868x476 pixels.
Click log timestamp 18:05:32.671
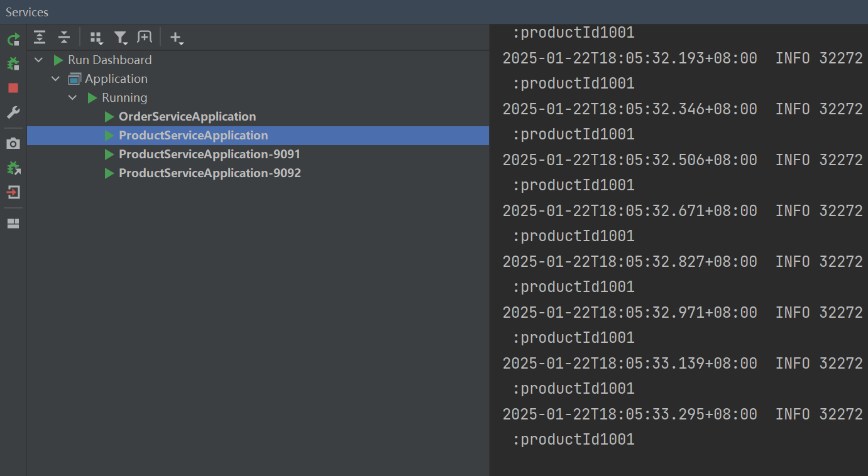pyautogui.click(x=630, y=211)
